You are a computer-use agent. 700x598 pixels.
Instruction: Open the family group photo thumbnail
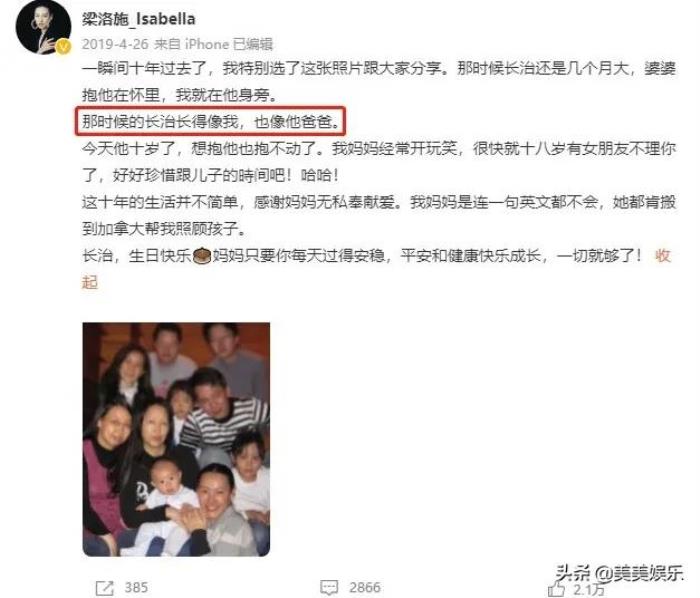click(176, 440)
